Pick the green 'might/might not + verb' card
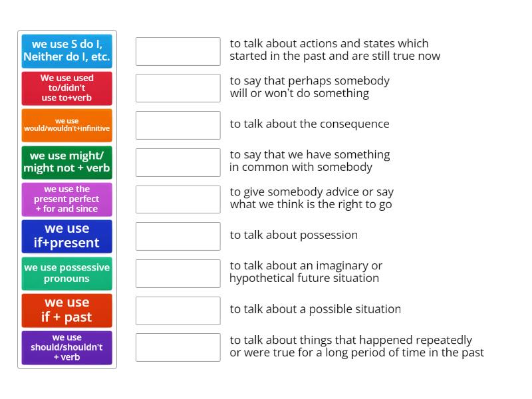 tap(66, 162)
